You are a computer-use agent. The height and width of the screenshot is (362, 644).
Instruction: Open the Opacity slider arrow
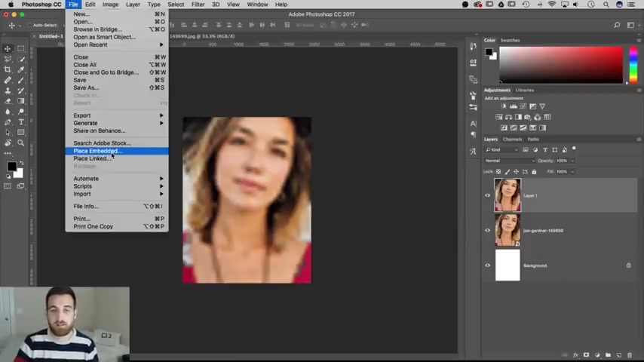coord(572,161)
